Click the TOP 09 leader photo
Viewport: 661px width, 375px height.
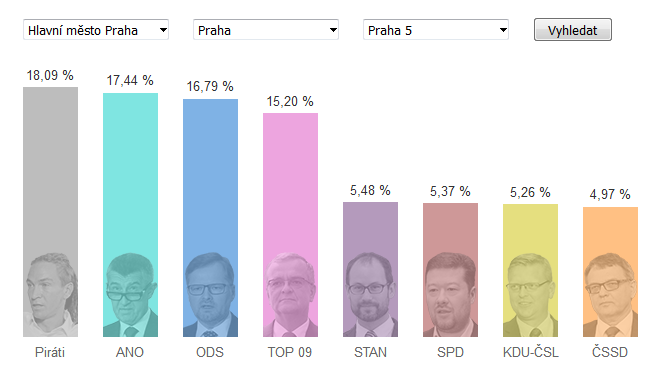point(290,295)
